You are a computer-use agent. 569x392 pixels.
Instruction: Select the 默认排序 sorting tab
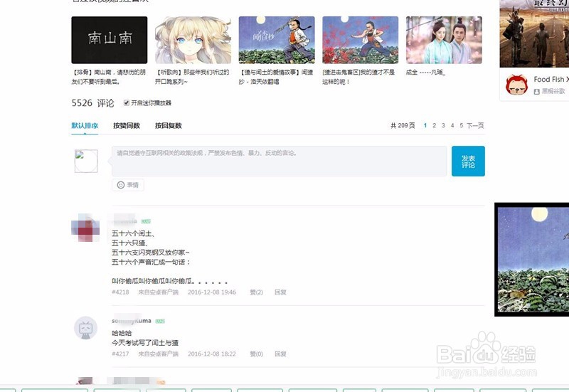(x=85, y=126)
